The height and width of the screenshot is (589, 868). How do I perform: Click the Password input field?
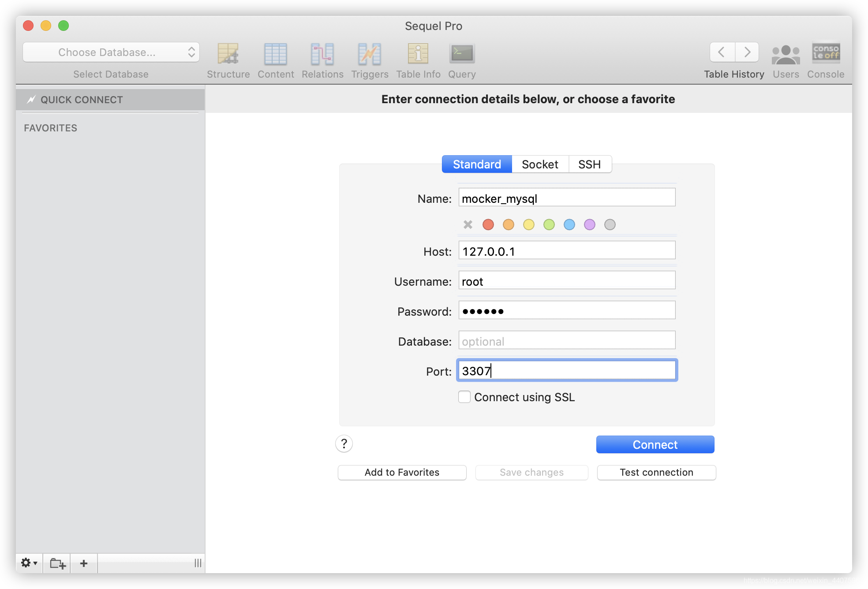(567, 310)
